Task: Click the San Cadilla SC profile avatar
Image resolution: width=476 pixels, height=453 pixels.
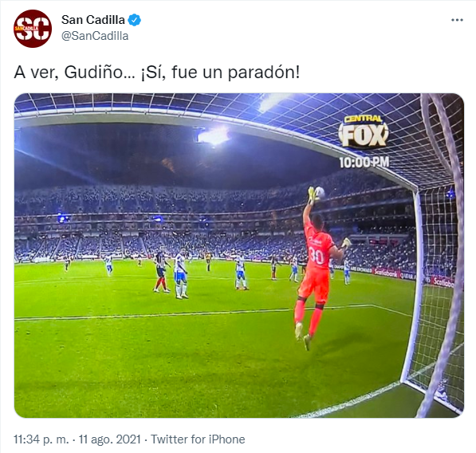Action: click(33, 29)
